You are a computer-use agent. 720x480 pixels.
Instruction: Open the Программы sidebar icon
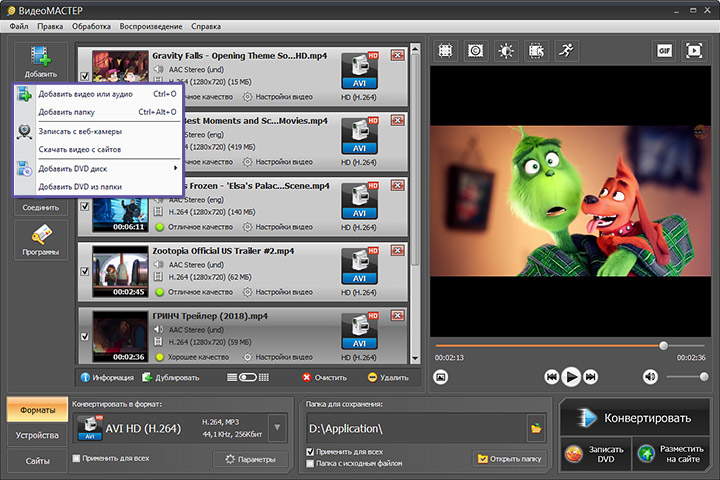41,240
